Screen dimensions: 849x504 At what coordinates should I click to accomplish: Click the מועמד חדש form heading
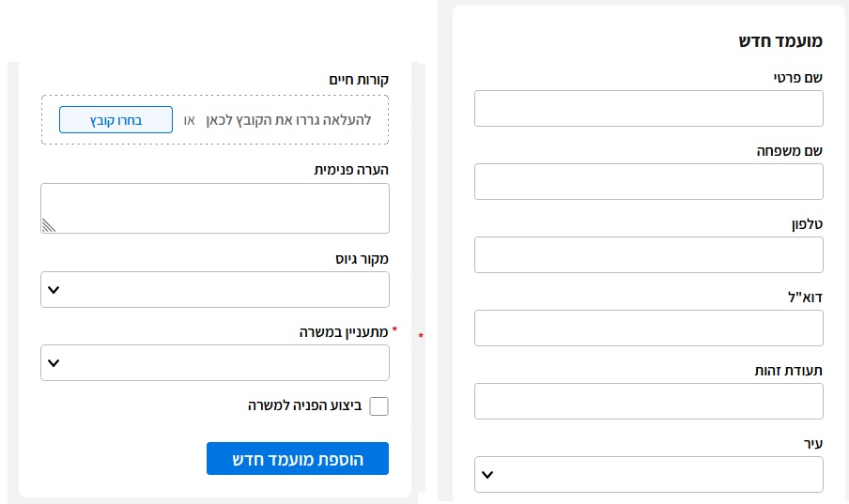tap(780, 40)
